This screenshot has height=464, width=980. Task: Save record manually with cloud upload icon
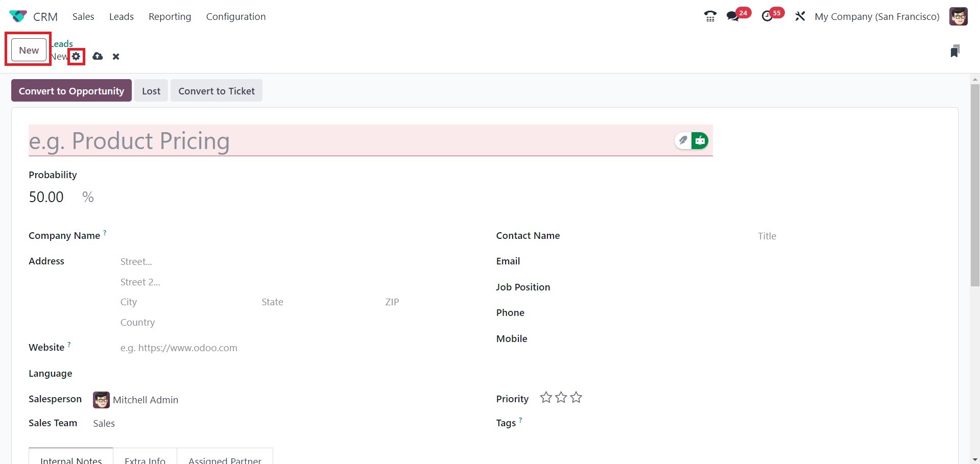click(98, 56)
